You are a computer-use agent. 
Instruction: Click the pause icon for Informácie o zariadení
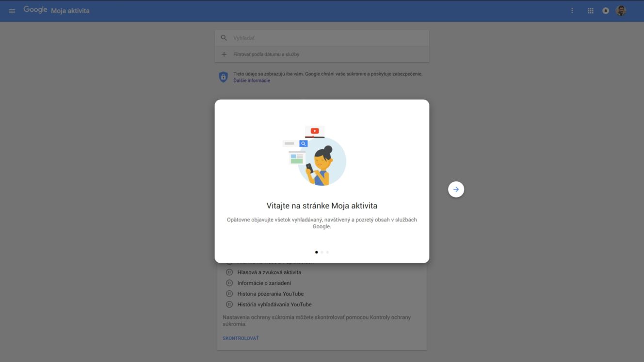(x=229, y=283)
